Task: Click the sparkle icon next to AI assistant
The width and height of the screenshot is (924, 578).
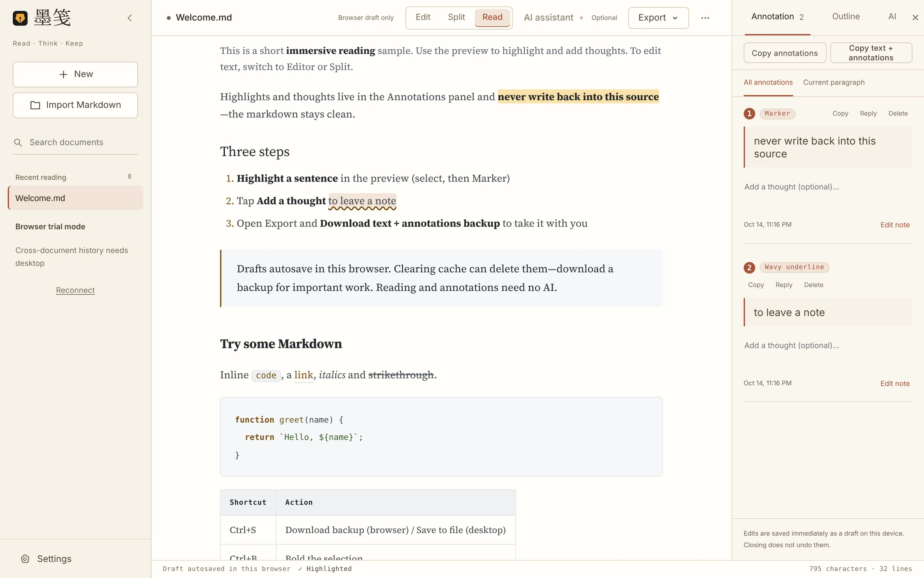Action: pos(581,18)
